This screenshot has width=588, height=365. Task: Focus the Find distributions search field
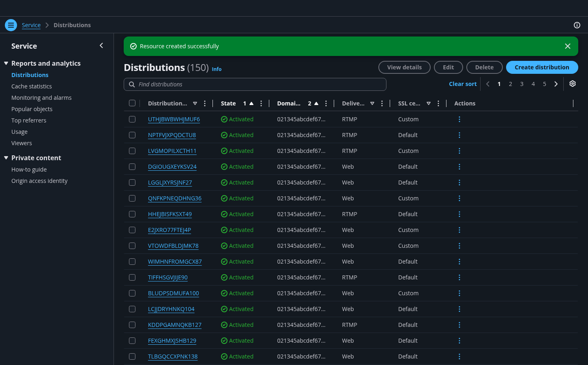[x=255, y=84]
